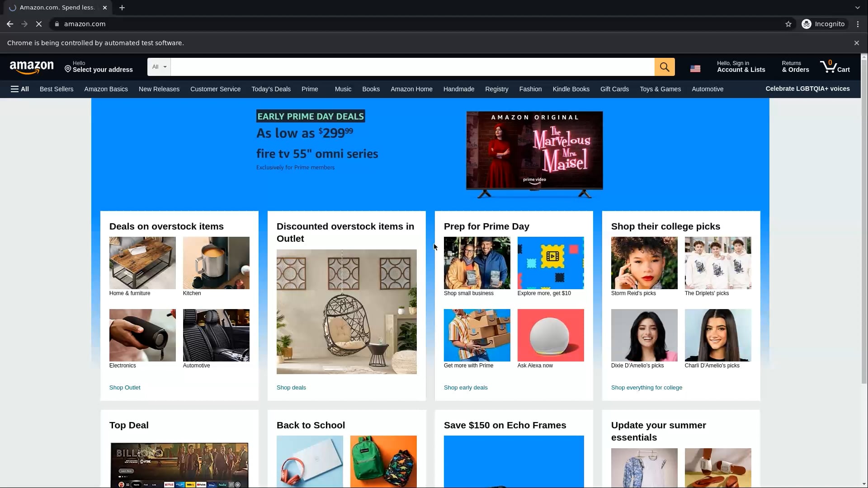Open Chrome three-dot menu
The width and height of the screenshot is (868, 488).
(858, 24)
